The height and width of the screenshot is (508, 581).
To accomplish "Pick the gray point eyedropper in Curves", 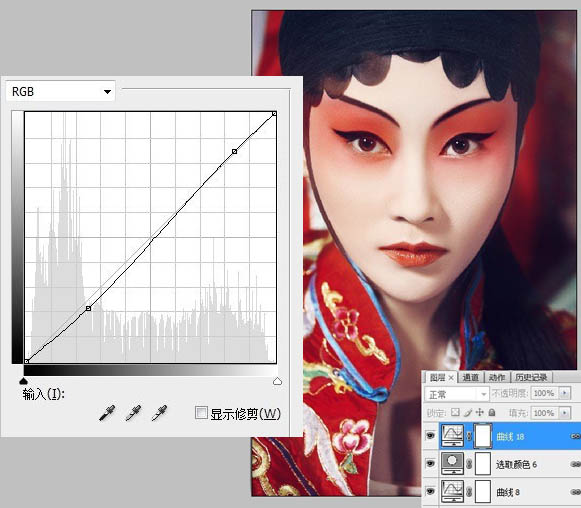I will click(133, 413).
